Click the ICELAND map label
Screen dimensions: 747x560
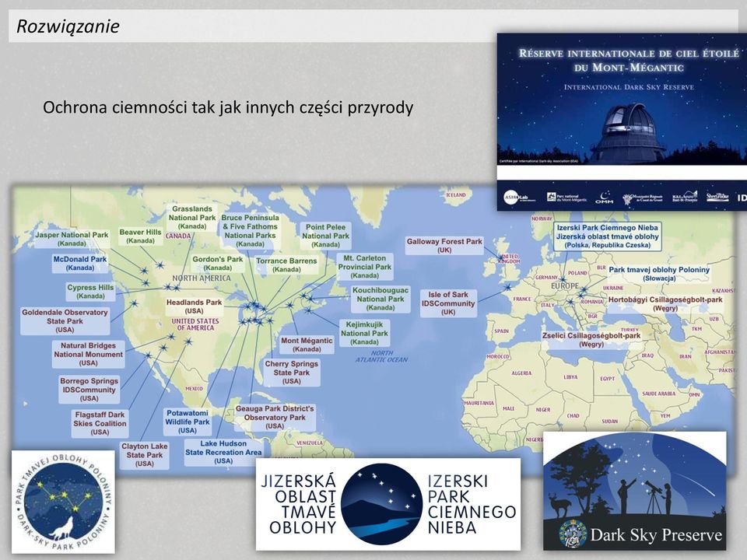tap(456, 194)
